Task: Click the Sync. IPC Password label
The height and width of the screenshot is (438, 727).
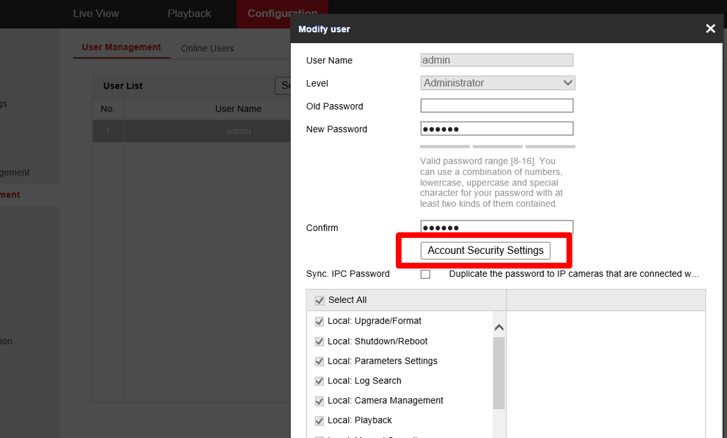Action: pyautogui.click(x=348, y=274)
